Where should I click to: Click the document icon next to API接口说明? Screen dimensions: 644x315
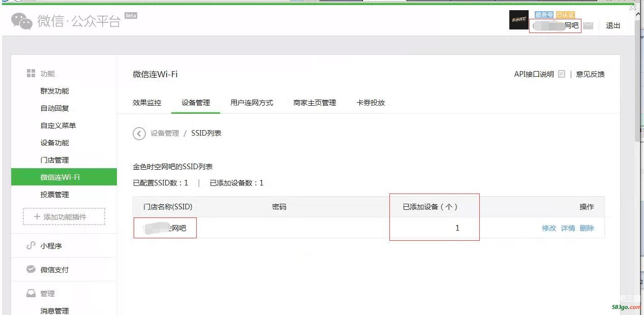[561, 74]
